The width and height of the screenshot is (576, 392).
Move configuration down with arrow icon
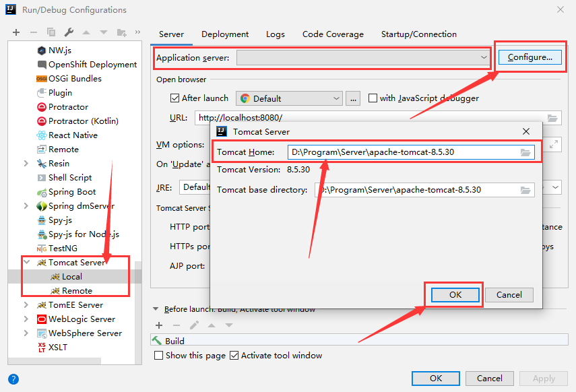click(104, 32)
